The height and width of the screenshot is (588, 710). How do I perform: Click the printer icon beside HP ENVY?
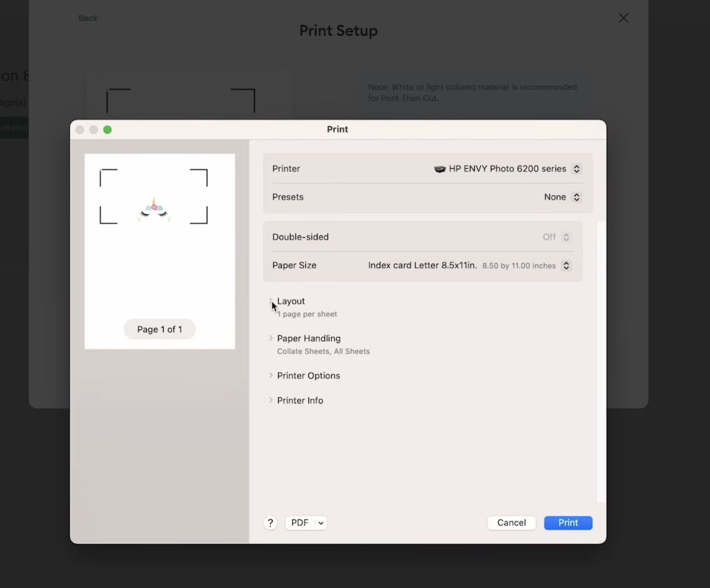pyautogui.click(x=439, y=169)
